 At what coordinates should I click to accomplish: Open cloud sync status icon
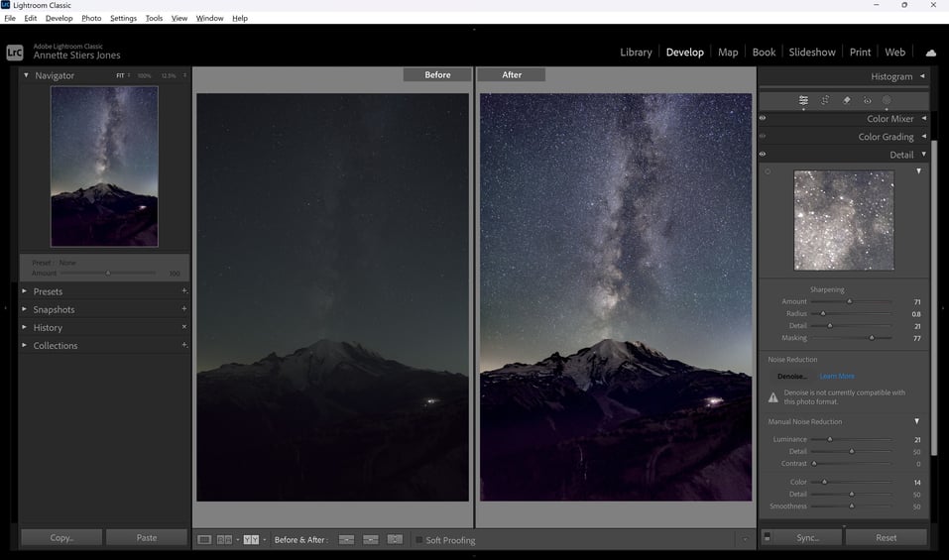[x=931, y=53]
